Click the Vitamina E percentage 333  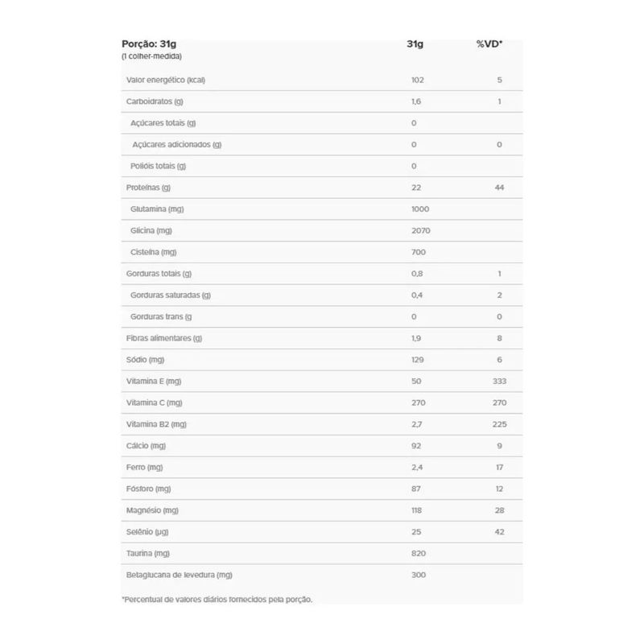click(x=499, y=381)
